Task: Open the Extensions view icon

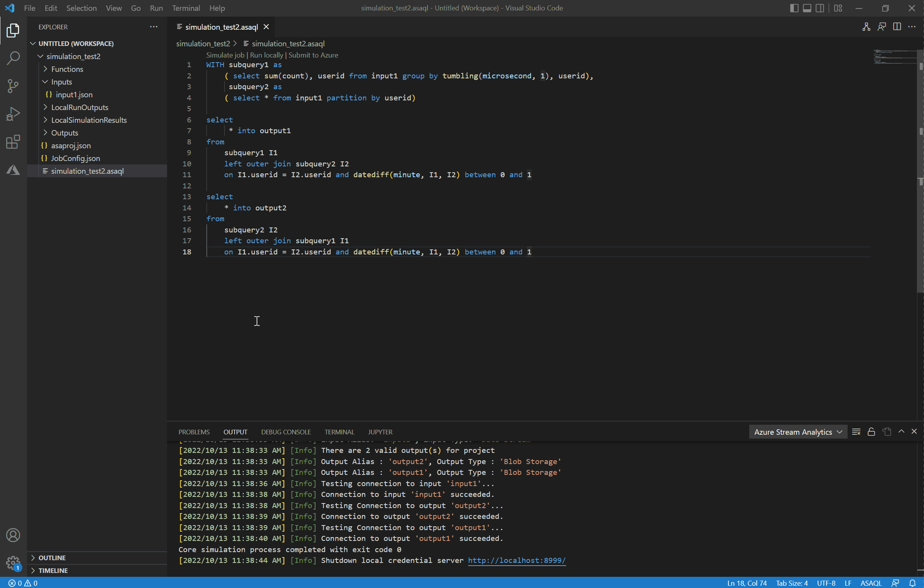Action: pos(13,142)
